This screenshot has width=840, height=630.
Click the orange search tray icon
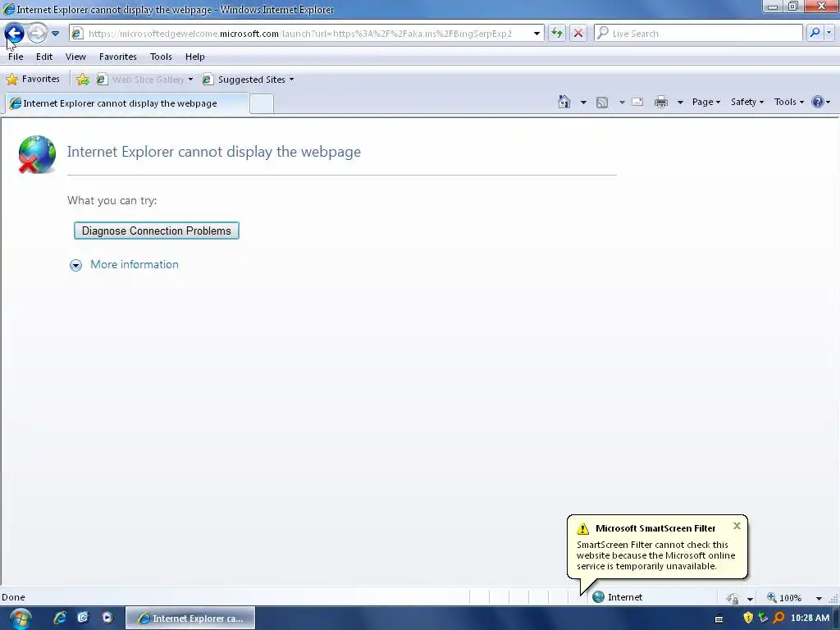(778, 619)
